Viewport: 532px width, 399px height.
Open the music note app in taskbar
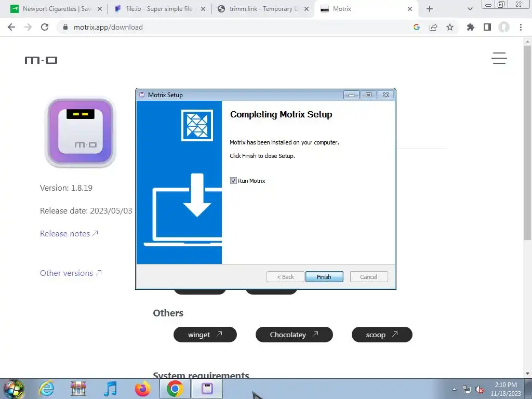(111, 389)
